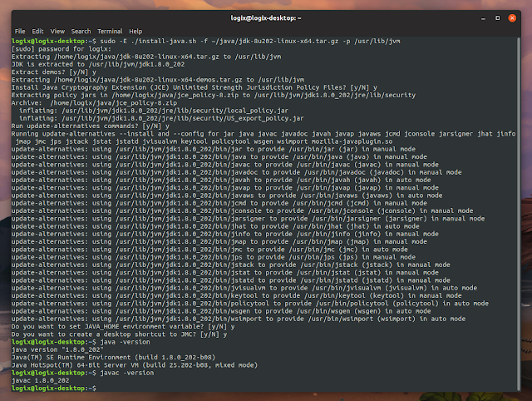Minimize the terminal window
532x401 pixels.
[483, 18]
